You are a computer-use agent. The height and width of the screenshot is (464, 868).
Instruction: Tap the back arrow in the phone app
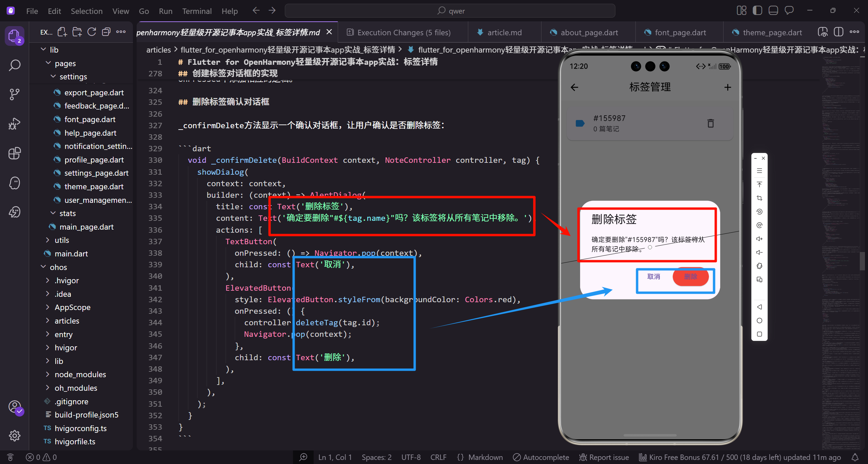574,88
